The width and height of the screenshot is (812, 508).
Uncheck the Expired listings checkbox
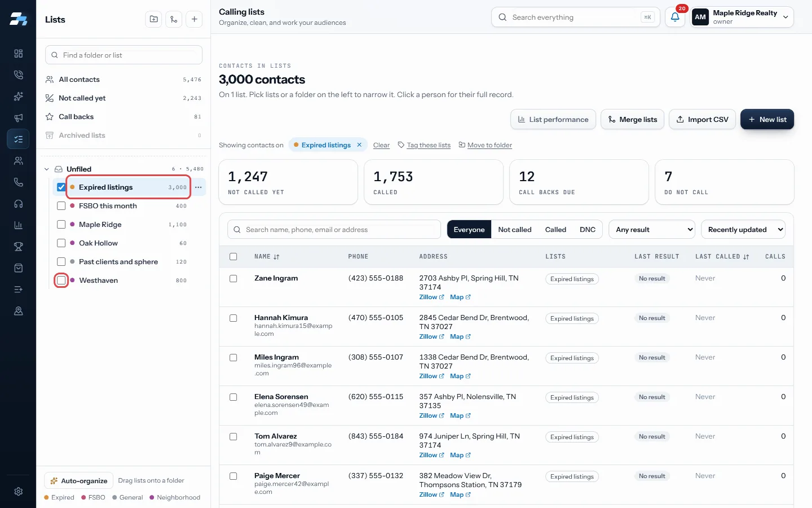(61, 187)
